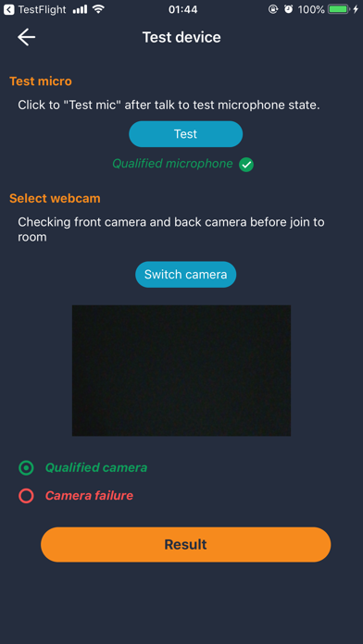Tap the Wi-Fi status icon
Image resolution: width=363 pixels, height=644 pixels.
tap(98, 9)
